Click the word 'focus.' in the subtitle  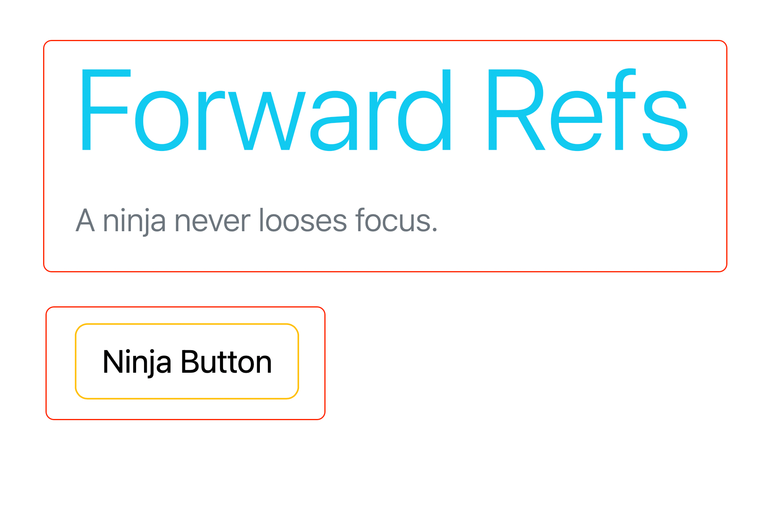[397, 220]
